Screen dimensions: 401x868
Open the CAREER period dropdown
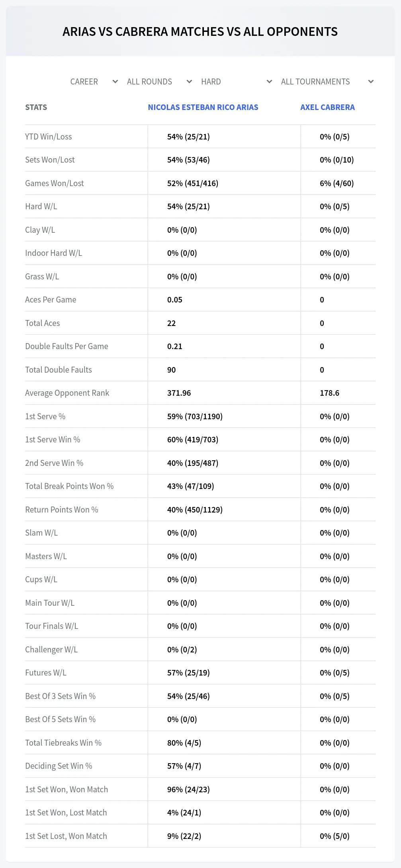[x=94, y=82]
